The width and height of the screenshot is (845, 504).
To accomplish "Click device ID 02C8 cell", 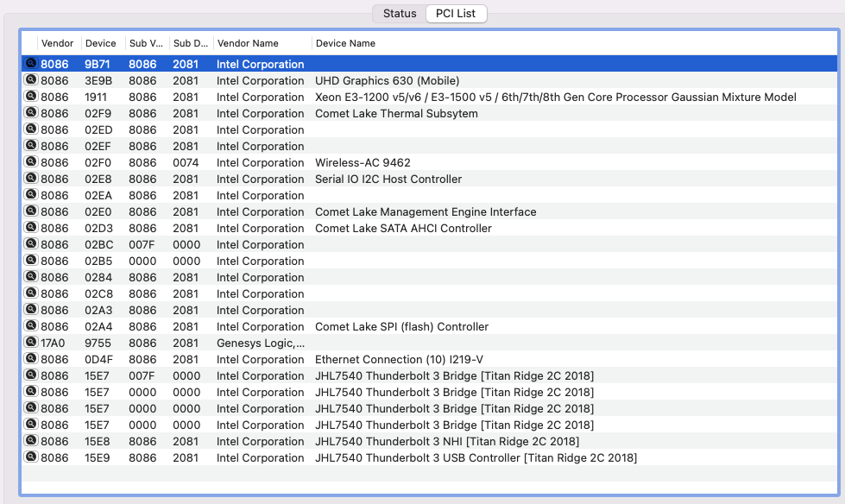I will pos(98,293).
